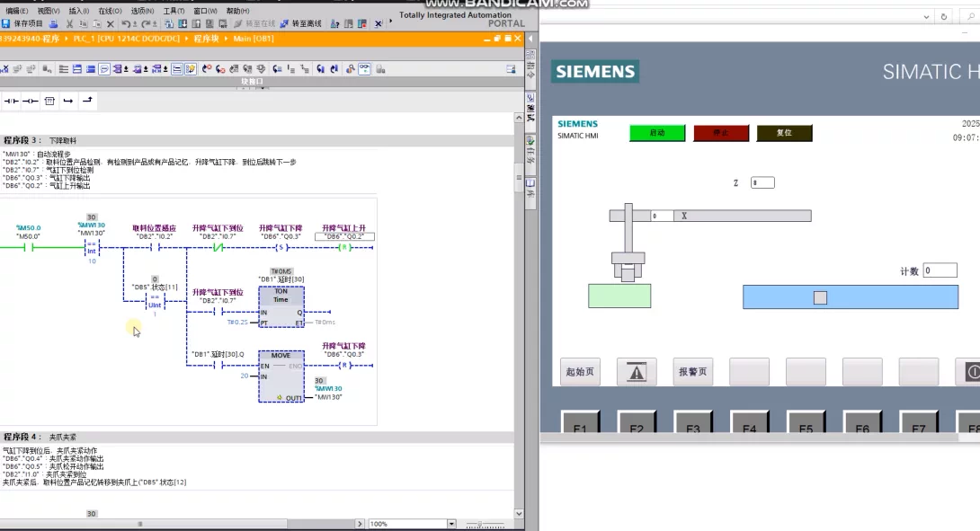Click the print icon in TIA toolbar
Image resolution: width=980 pixels, height=531 pixels.
(54, 23)
